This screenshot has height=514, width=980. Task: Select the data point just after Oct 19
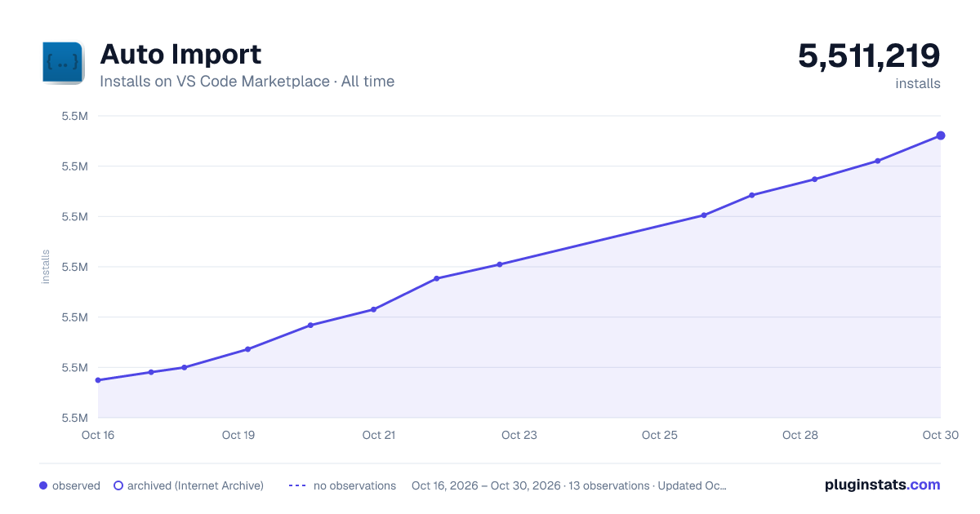[247, 349]
